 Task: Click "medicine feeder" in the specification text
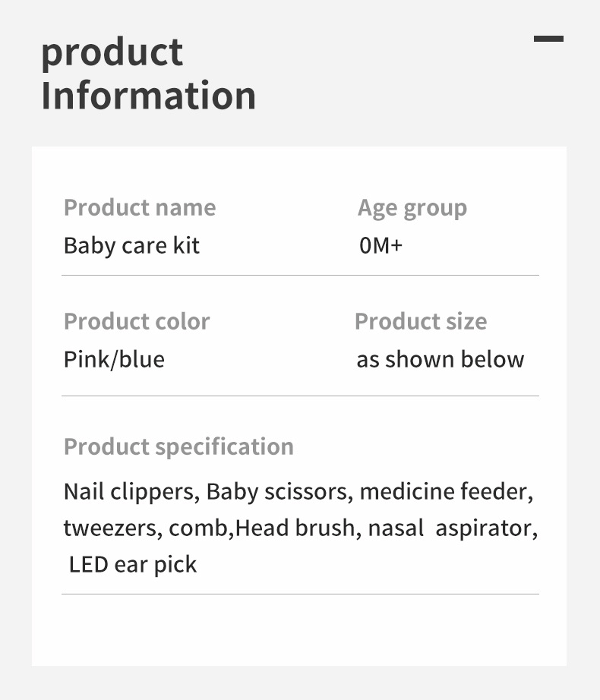click(445, 491)
